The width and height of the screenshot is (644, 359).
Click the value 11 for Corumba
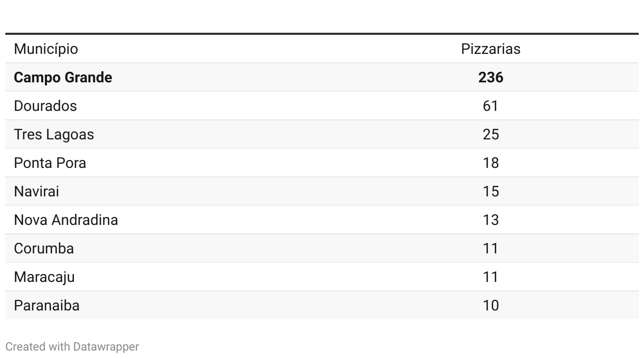pyautogui.click(x=490, y=249)
